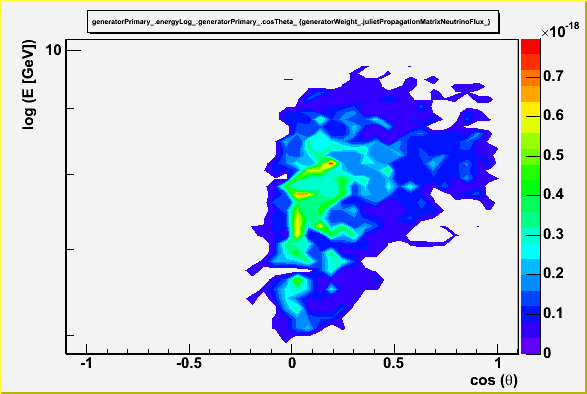Click the x-axis label 0

tap(292, 363)
